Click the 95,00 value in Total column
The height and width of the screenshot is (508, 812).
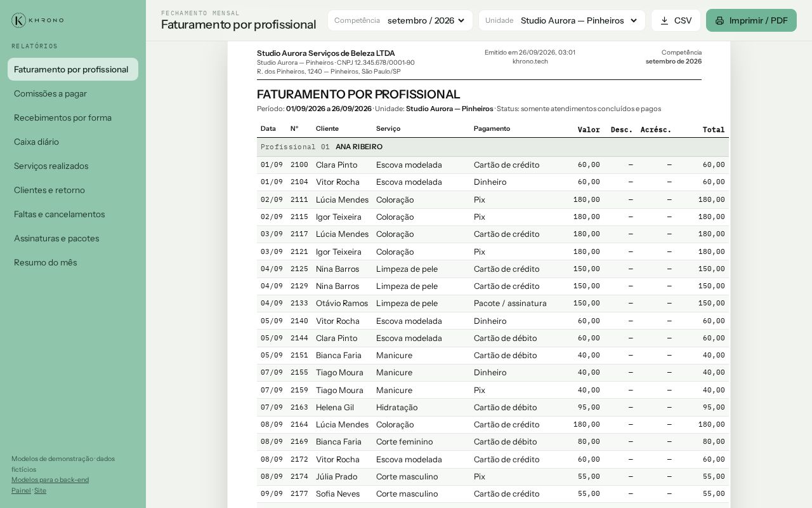pyautogui.click(x=714, y=407)
